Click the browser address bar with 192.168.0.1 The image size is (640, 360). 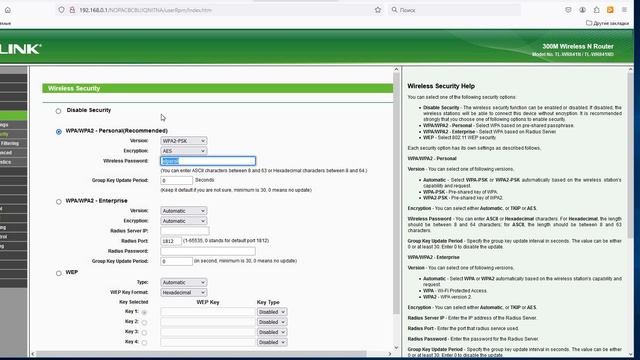220,10
